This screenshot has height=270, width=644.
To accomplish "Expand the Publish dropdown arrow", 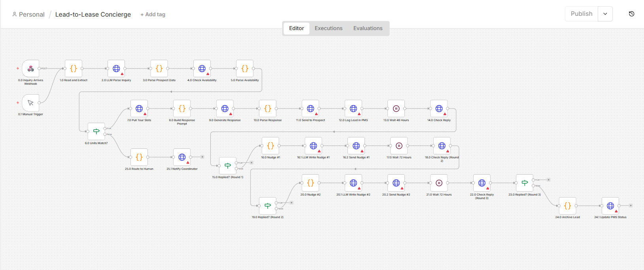I will coord(605,14).
